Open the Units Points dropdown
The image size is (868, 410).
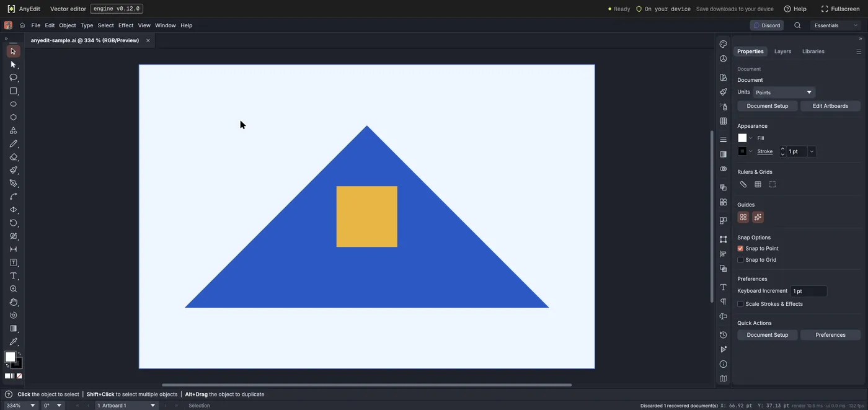point(784,92)
